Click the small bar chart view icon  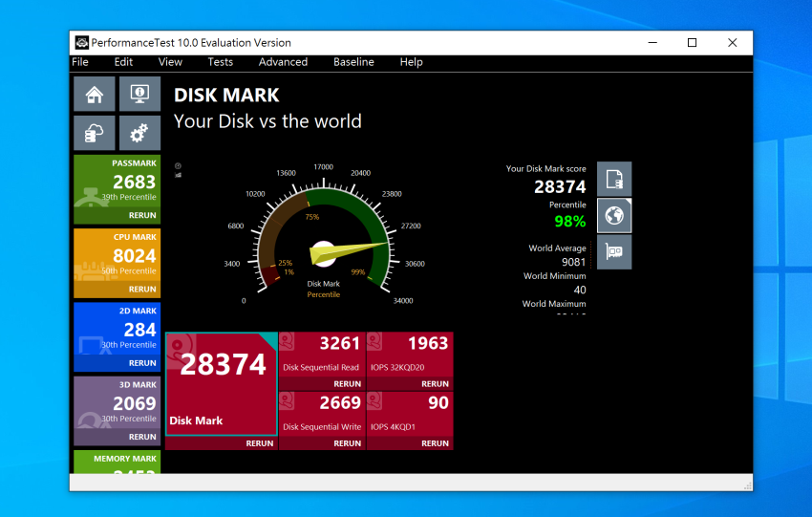pos(178,175)
